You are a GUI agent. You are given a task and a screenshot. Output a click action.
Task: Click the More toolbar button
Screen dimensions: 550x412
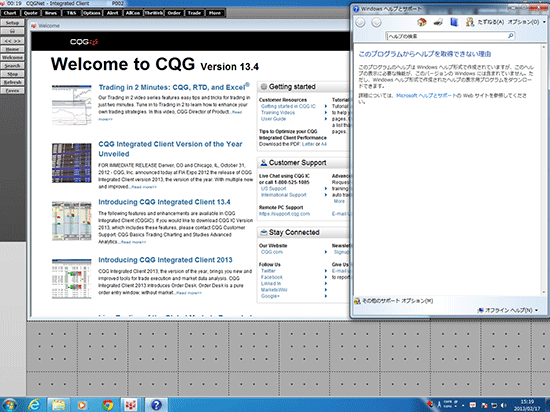[x=215, y=13]
